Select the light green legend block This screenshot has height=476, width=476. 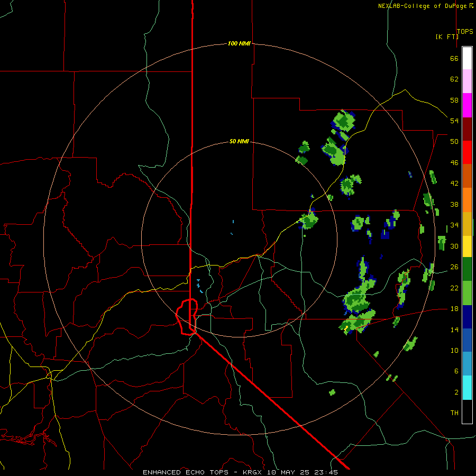pos(467,293)
